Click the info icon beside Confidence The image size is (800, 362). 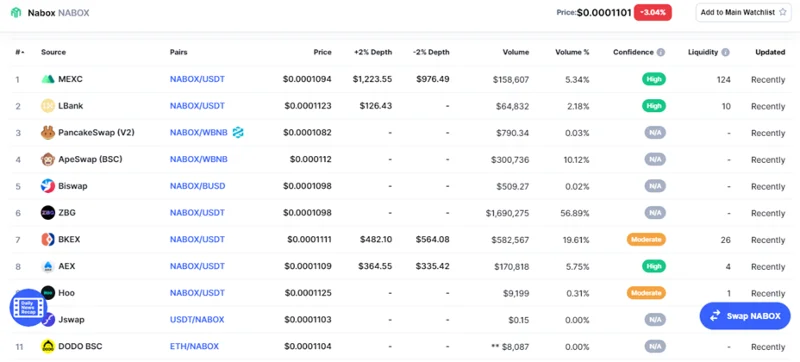click(x=661, y=52)
